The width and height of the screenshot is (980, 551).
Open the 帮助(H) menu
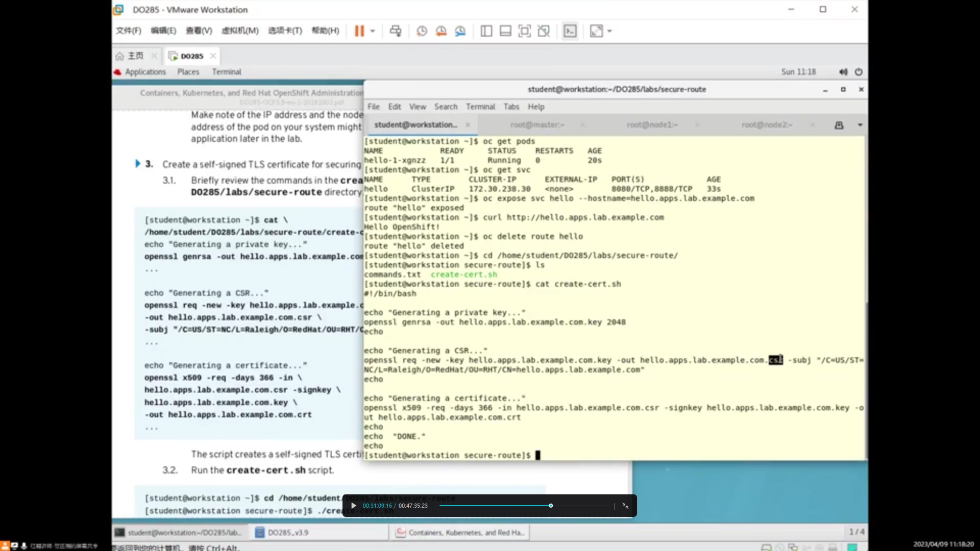325,31
